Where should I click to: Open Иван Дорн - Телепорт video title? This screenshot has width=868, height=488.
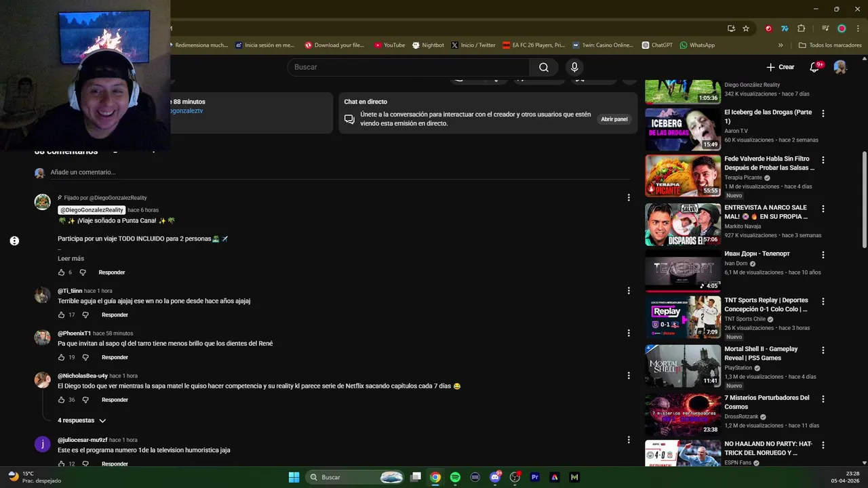[x=757, y=253]
